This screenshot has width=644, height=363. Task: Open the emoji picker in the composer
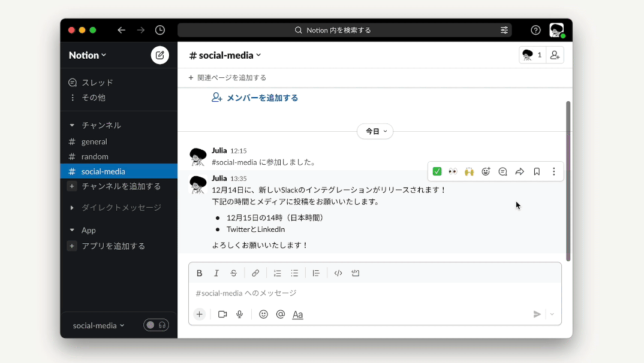(263, 314)
